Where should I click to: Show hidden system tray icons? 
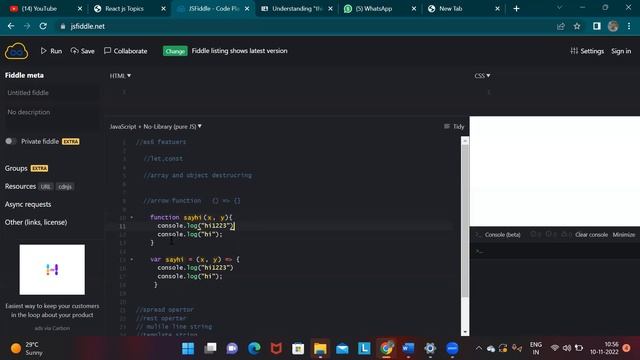point(478,348)
